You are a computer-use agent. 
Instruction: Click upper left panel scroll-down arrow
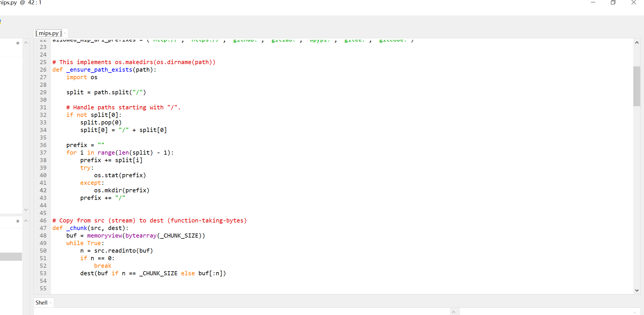click(26, 209)
